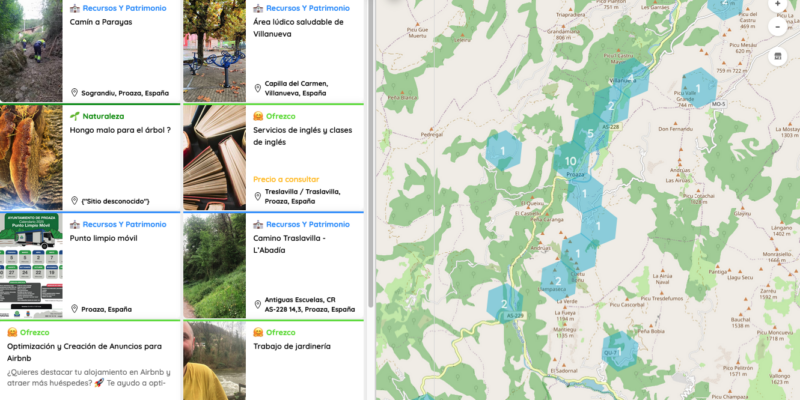Click the Peña Blanca label on the map
Viewport: 800px width, 400px height.
(403, 97)
